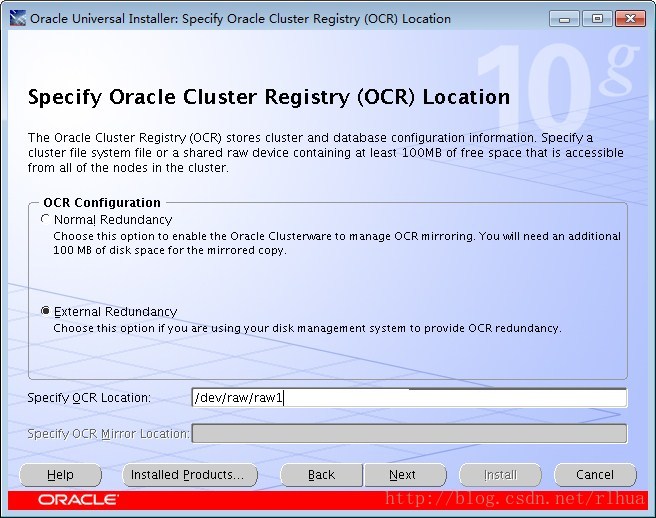Click the Specify OCR Location input field
This screenshot has width=656, height=518.
point(409,397)
